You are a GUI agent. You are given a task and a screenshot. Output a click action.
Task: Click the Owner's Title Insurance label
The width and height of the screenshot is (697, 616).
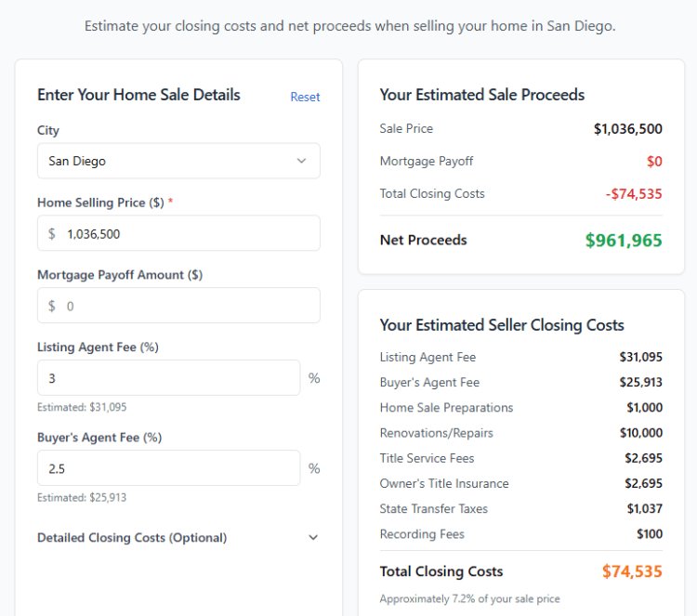pyautogui.click(x=444, y=483)
